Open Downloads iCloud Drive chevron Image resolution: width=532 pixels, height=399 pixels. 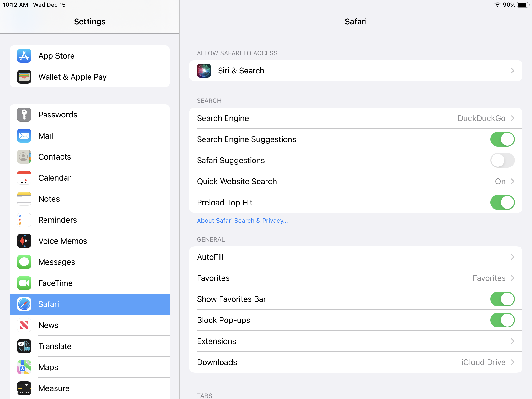[x=512, y=362]
